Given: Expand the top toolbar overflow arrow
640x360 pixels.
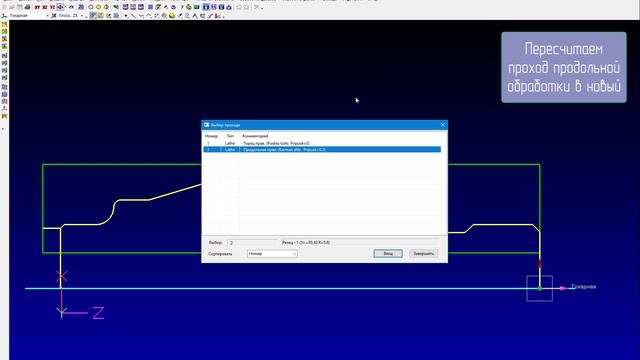Looking at the screenshot, I should [x=262, y=8].
